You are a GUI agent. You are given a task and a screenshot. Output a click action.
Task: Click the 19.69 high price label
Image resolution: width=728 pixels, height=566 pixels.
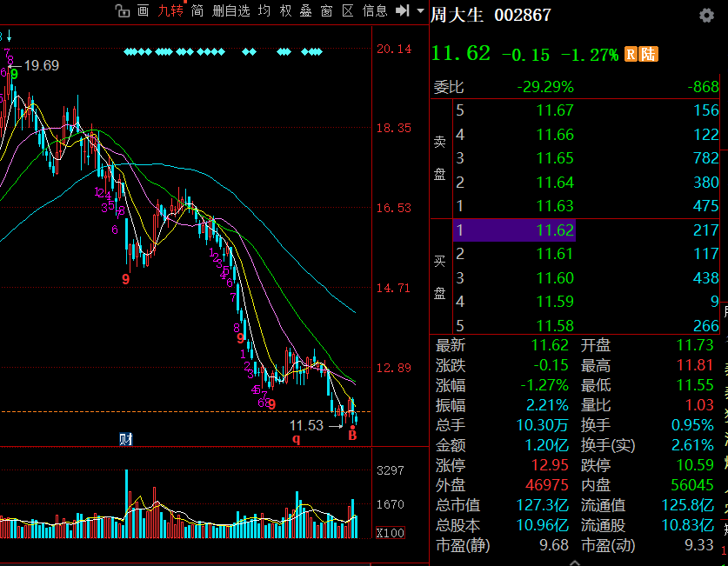(x=42, y=65)
